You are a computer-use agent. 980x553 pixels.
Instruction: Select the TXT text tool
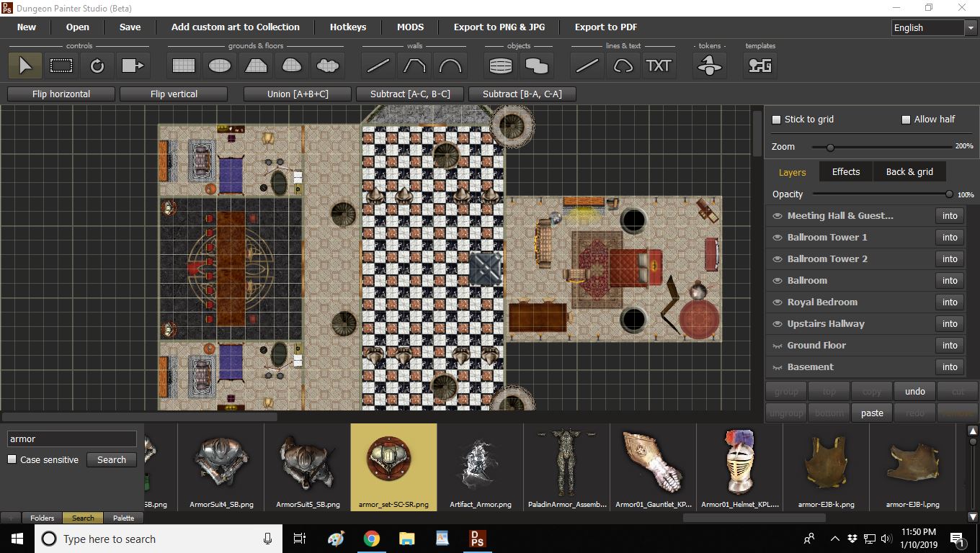[x=659, y=66]
